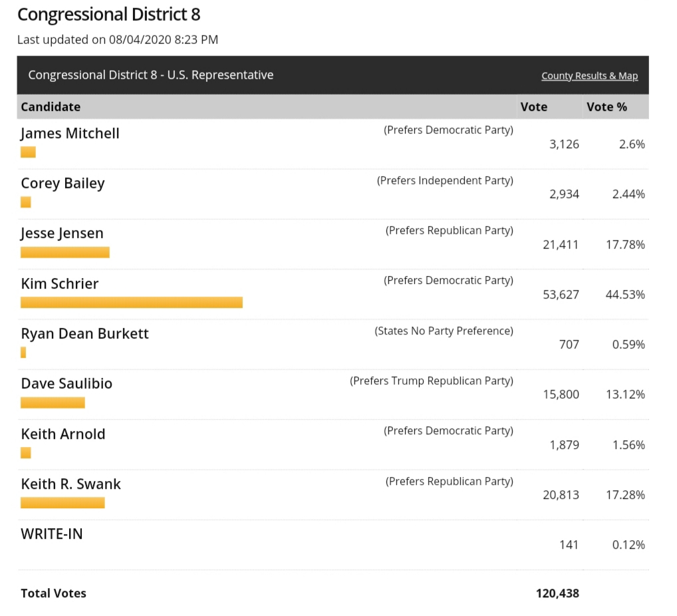Select Ryan Dean Burkett's name

point(84,334)
